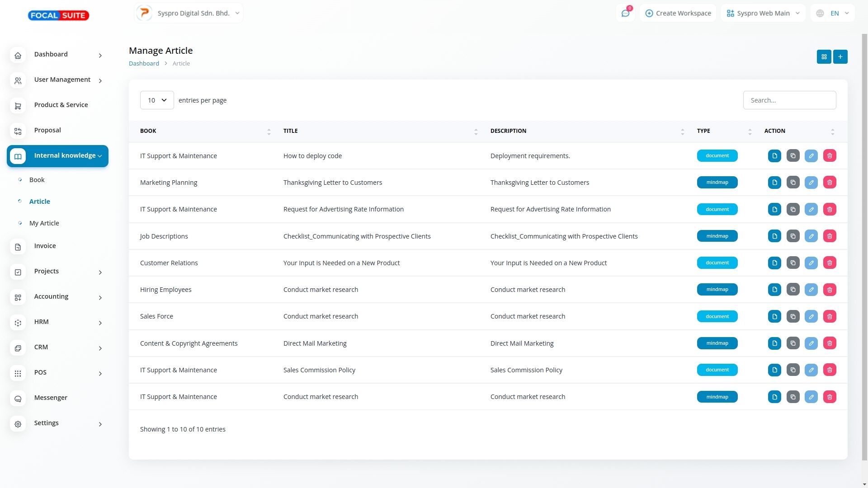Image resolution: width=868 pixels, height=488 pixels.
Task: Open My Article submenu item
Action: tap(44, 223)
